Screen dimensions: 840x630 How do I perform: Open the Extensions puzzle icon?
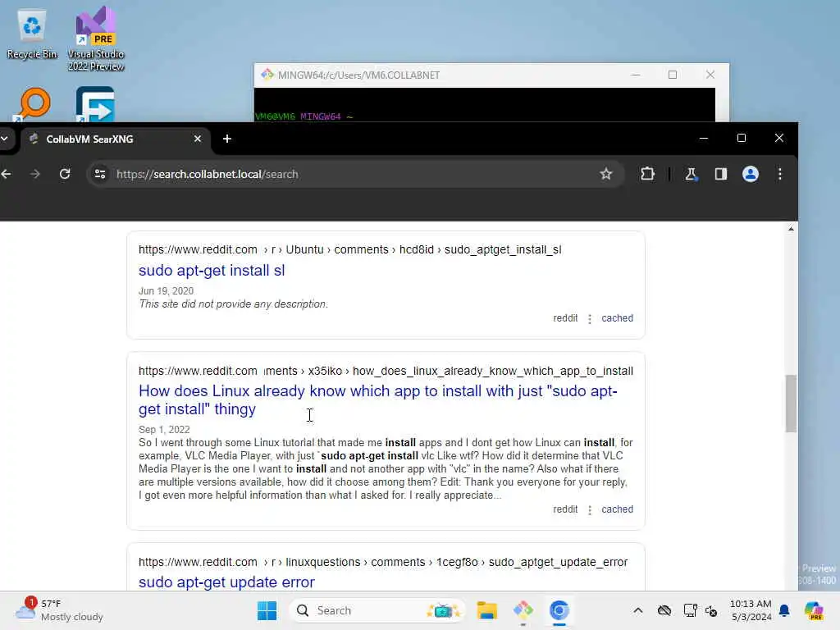pyautogui.click(x=648, y=174)
